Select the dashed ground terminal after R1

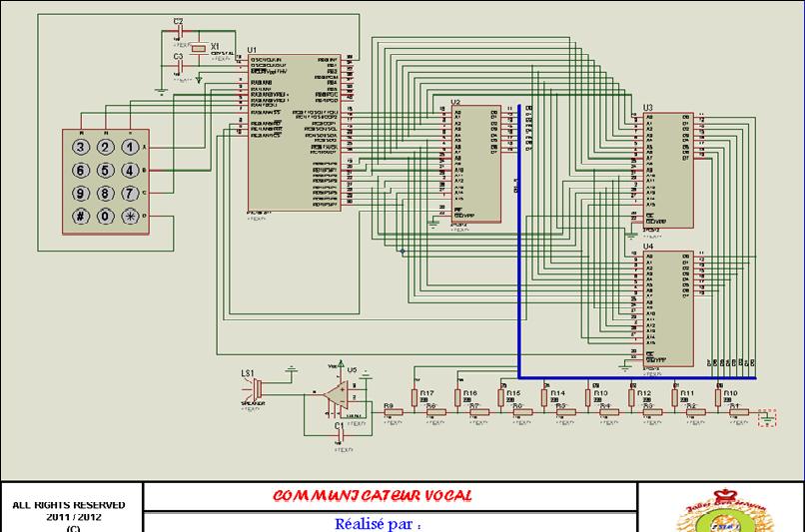point(767,418)
